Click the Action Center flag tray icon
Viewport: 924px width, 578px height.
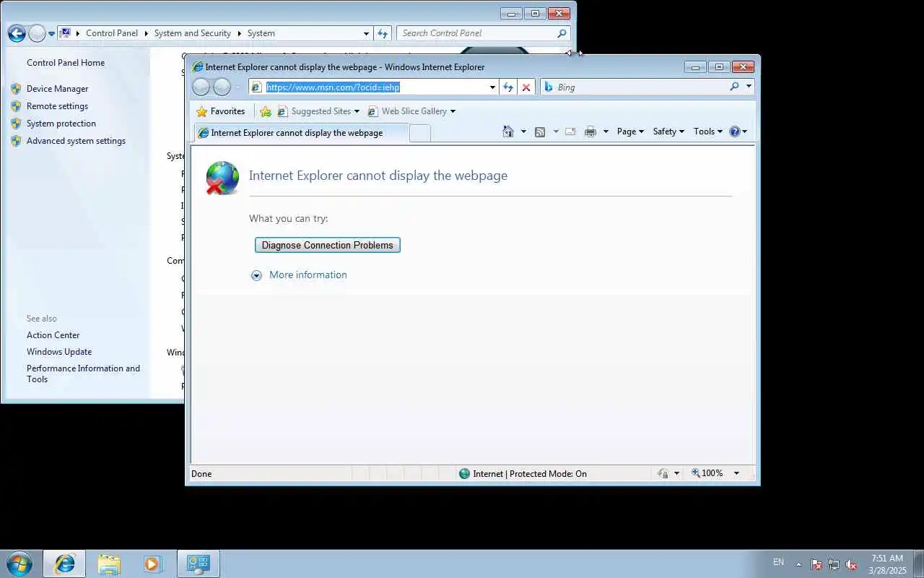(x=816, y=564)
